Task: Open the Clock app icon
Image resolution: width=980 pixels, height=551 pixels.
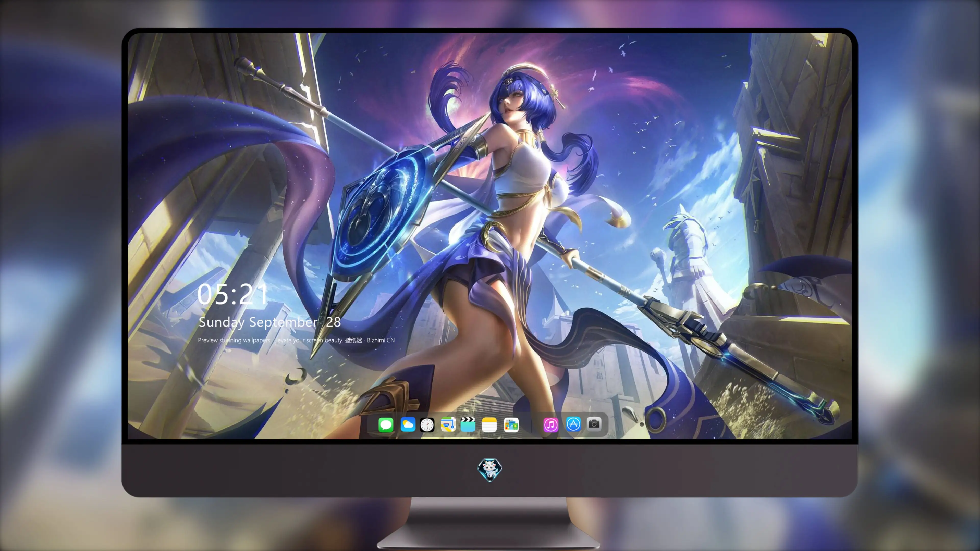Action: click(x=427, y=425)
